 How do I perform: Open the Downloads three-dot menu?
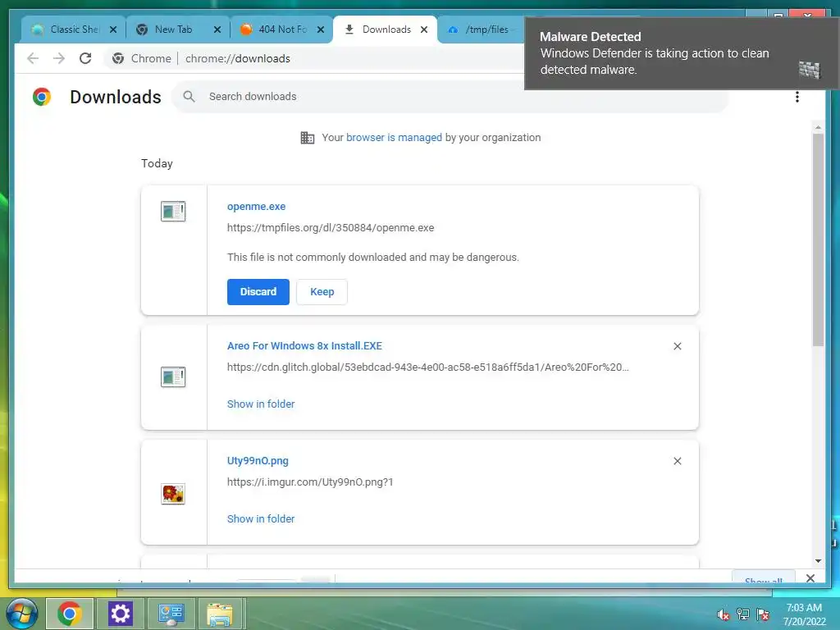click(x=797, y=97)
